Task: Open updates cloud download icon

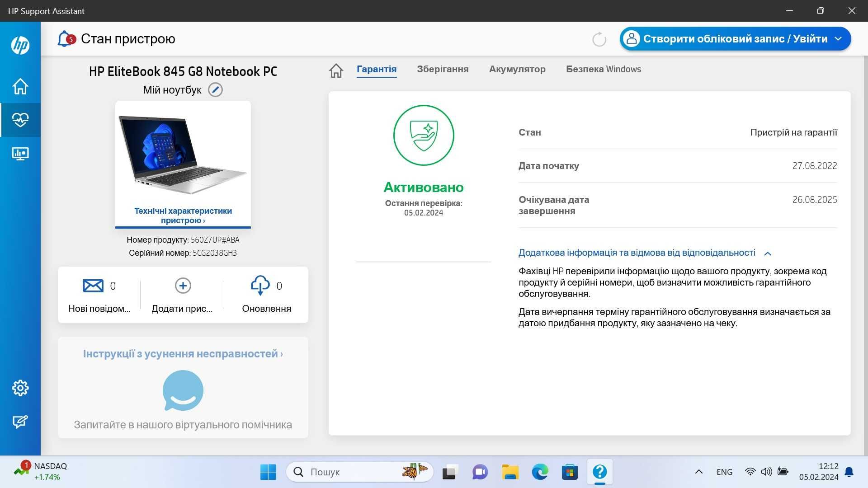Action: pyautogui.click(x=260, y=285)
